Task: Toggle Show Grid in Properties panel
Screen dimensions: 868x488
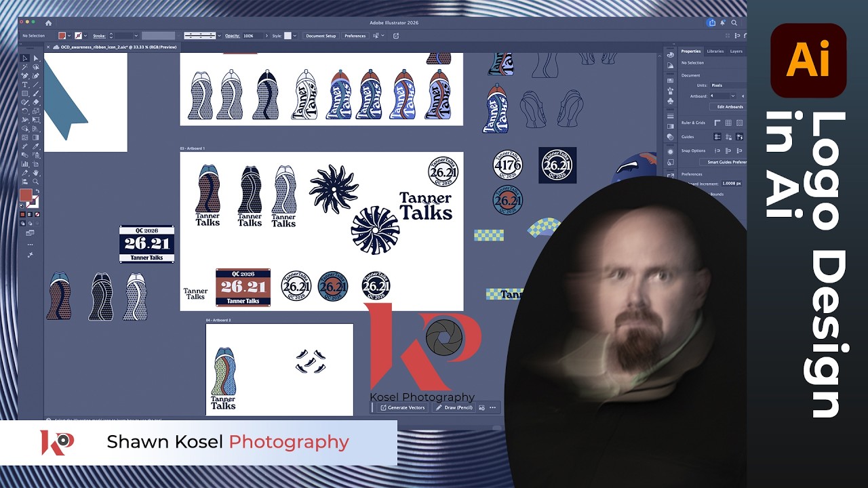Action: [728, 123]
